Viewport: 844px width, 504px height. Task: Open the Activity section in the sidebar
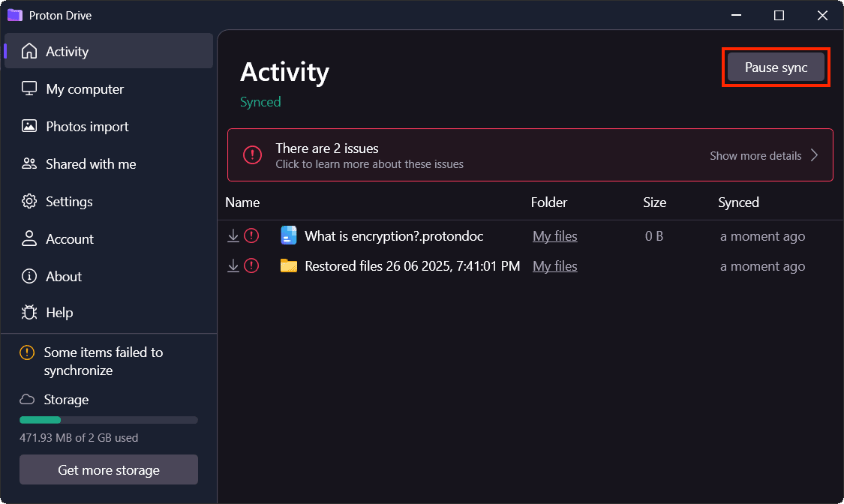click(x=109, y=51)
